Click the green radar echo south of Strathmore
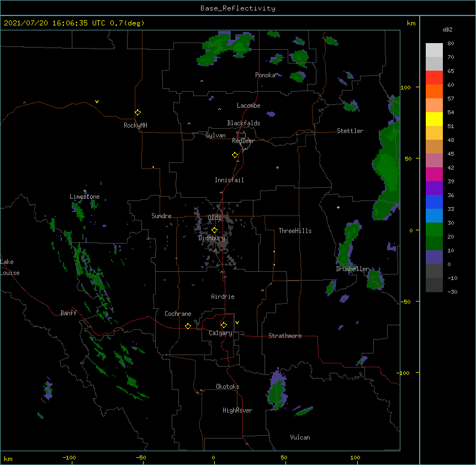476x465 pixels. tap(277, 390)
